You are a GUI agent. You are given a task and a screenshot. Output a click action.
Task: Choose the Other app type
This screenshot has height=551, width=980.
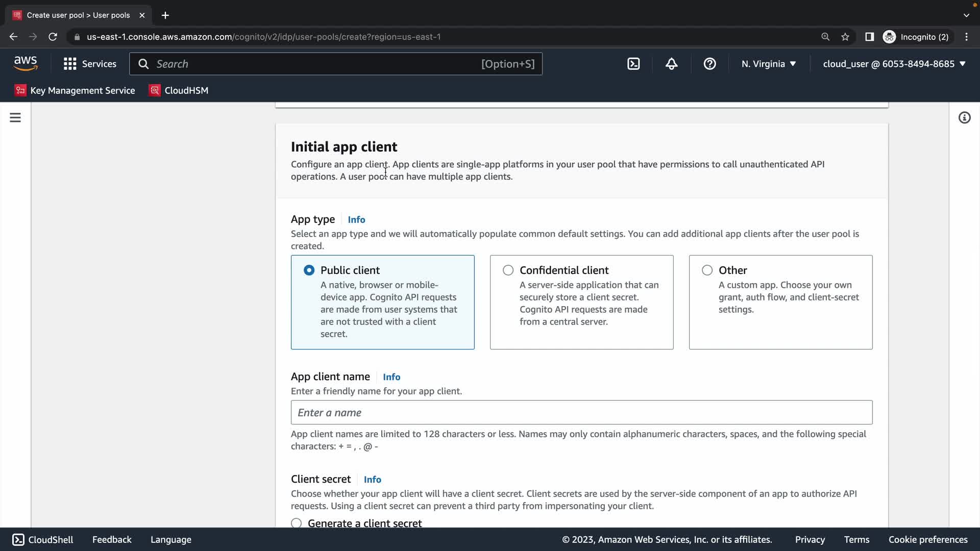point(707,270)
